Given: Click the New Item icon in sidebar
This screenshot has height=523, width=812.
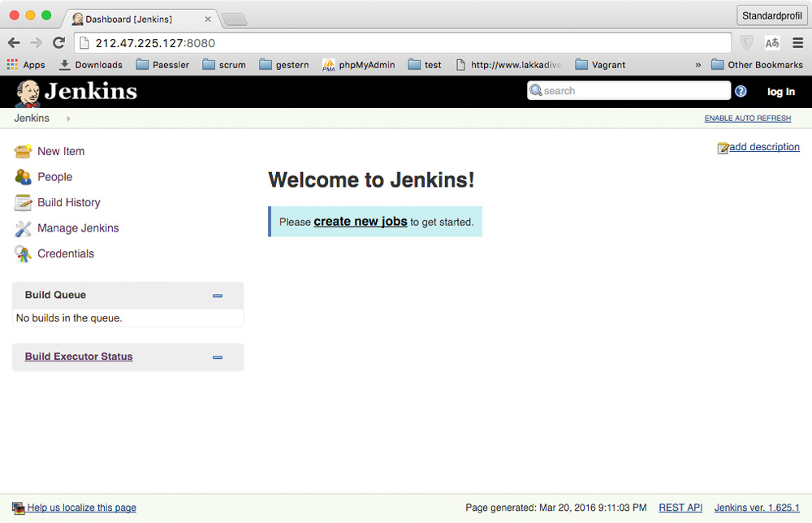Looking at the screenshot, I should tap(23, 151).
